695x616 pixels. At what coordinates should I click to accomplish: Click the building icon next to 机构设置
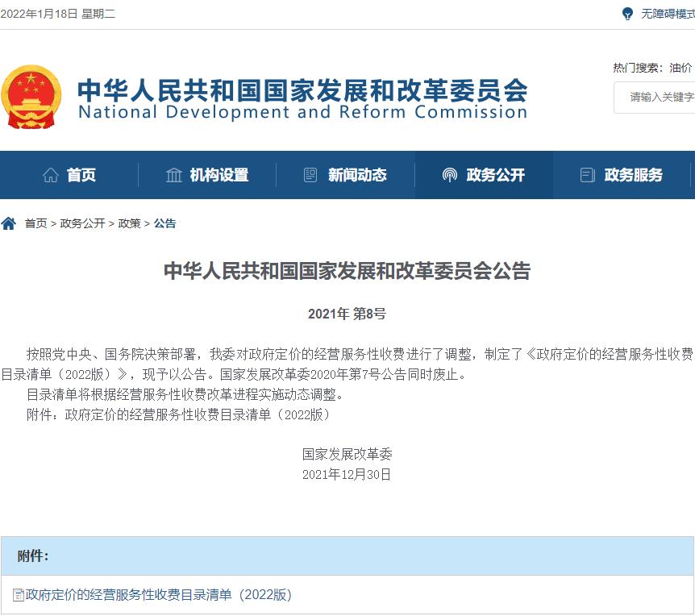174,175
